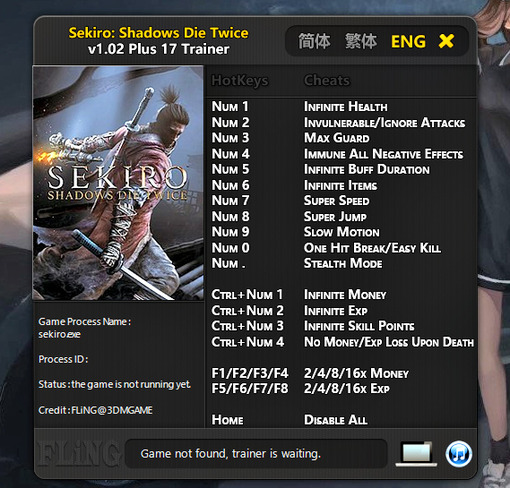The height and width of the screenshot is (488, 510).
Task: Toggle Infinite Buff Duration
Action: (x=367, y=169)
